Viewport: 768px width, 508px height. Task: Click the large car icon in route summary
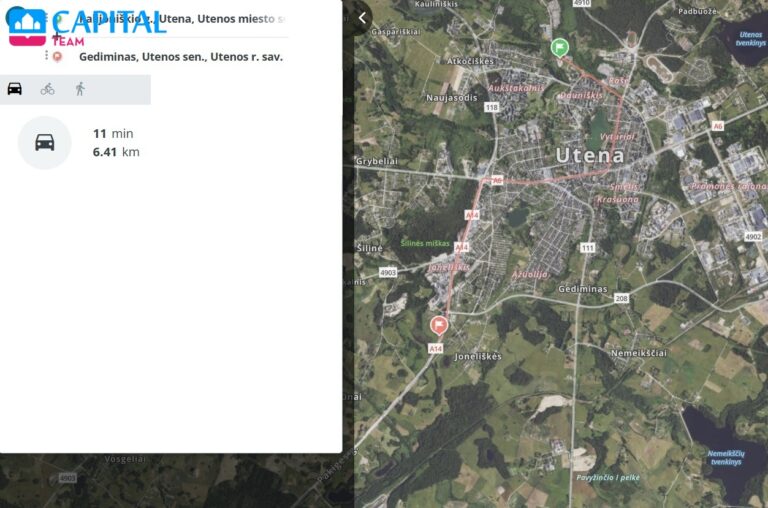tap(45, 142)
